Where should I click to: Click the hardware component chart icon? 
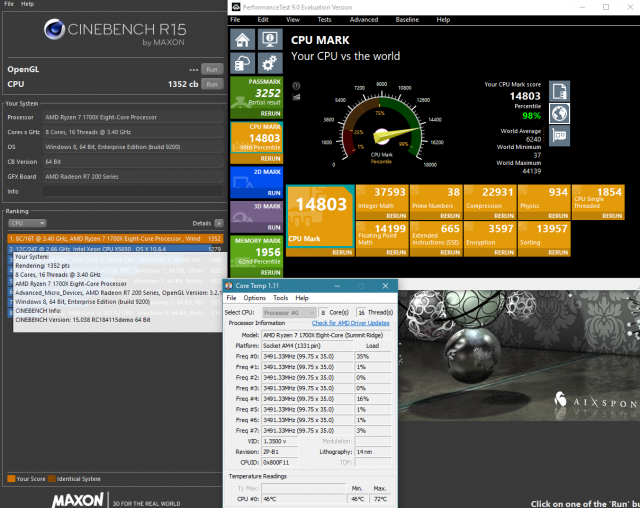pos(560,136)
